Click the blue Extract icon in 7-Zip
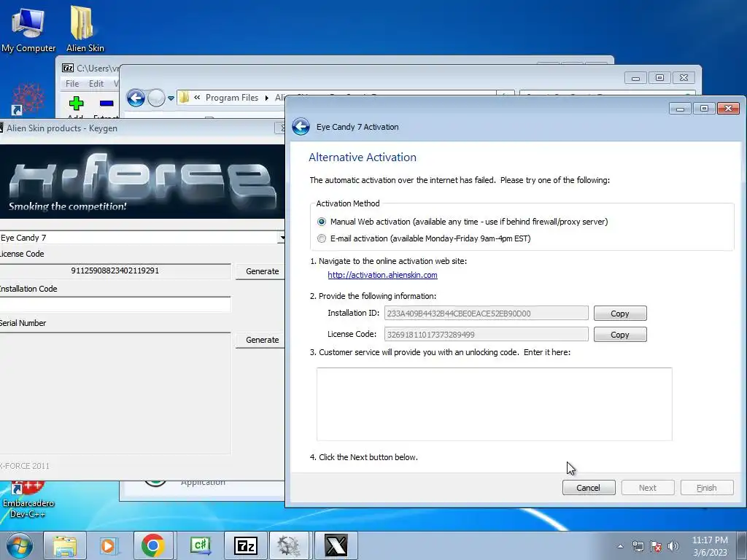 point(107,104)
